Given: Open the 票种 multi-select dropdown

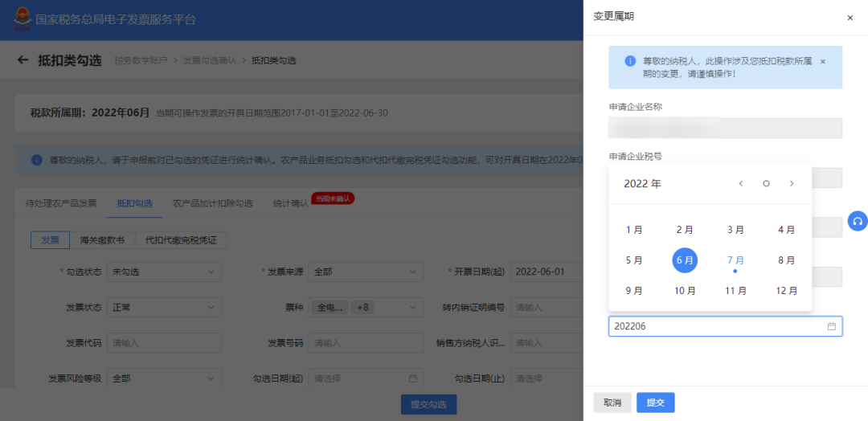Looking at the screenshot, I should tap(366, 308).
